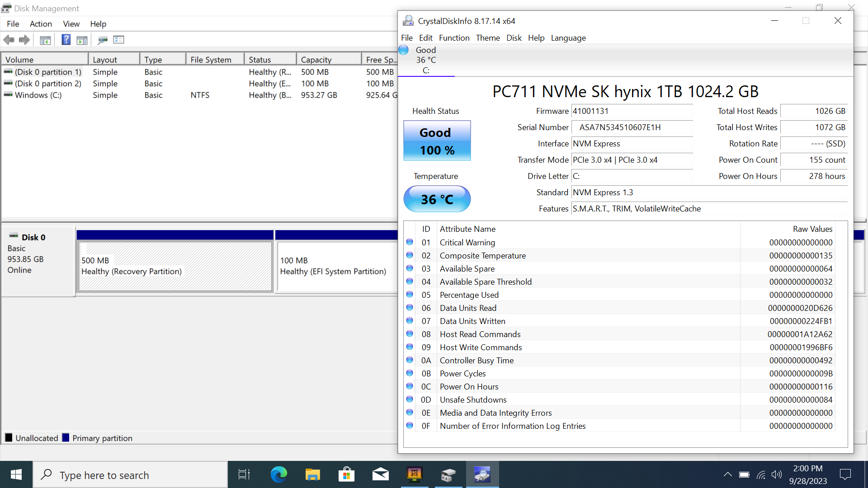Click the Primary partition legend swatch

point(66,437)
